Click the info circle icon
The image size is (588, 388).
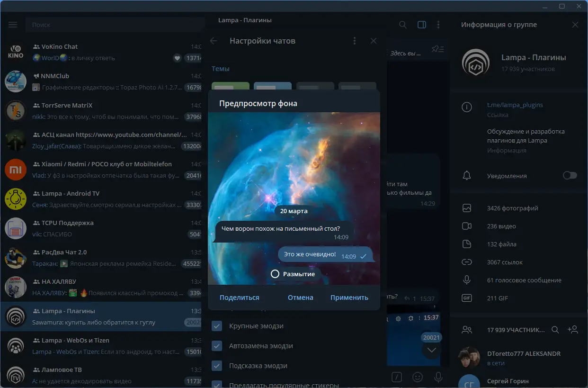coord(467,107)
